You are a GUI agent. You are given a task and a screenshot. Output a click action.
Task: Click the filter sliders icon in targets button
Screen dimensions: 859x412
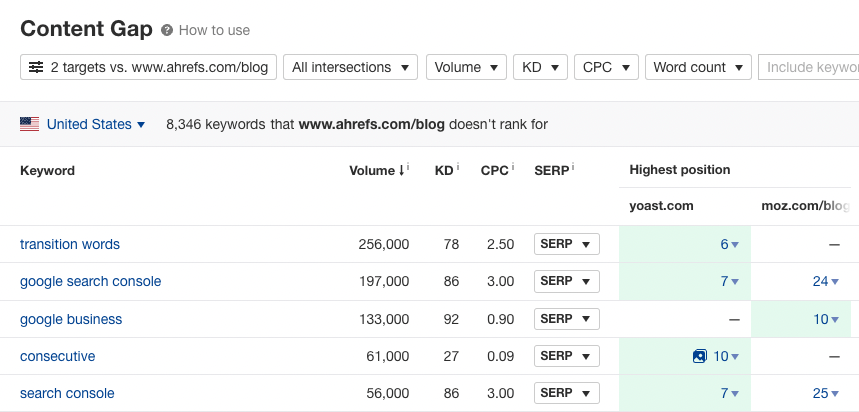point(36,67)
